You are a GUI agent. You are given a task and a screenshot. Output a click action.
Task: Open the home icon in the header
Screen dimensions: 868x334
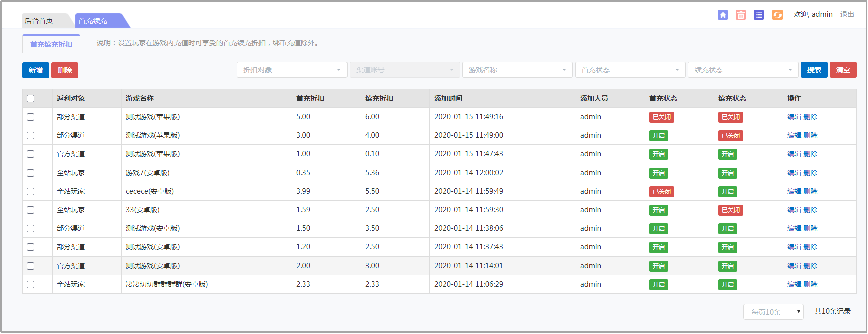coord(723,15)
